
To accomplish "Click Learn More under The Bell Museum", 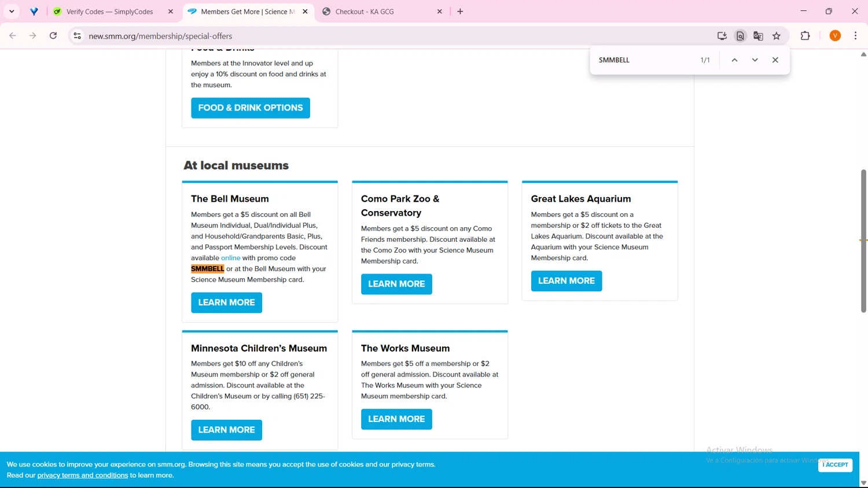I will [x=226, y=303].
